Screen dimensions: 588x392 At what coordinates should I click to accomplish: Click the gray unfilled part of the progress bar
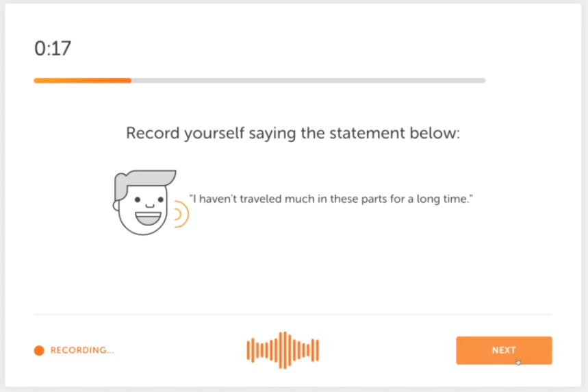(x=309, y=80)
